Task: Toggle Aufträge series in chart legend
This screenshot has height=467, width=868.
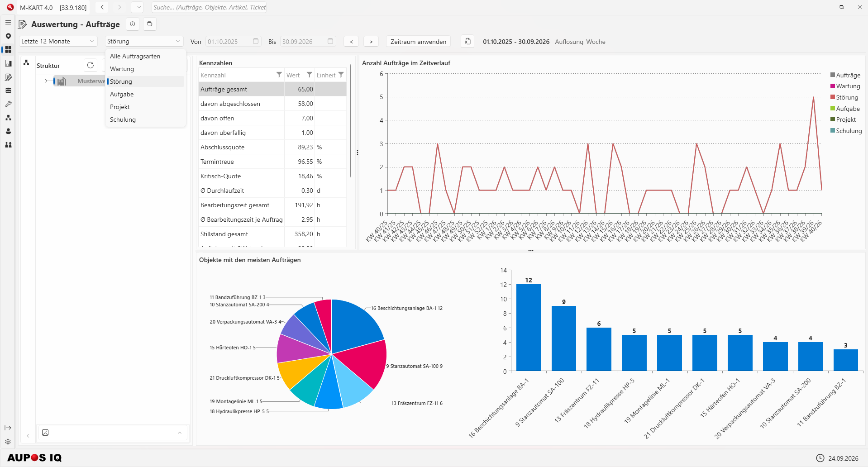Action: [x=845, y=75]
